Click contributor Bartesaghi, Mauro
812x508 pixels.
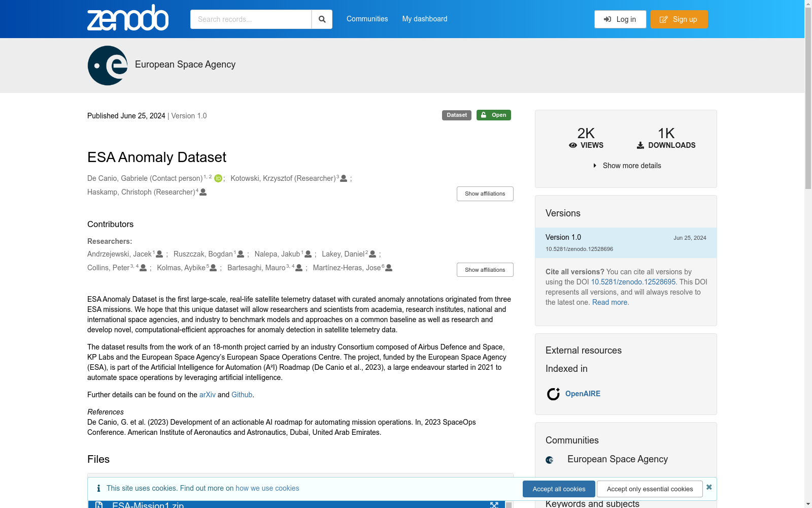[256, 268]
